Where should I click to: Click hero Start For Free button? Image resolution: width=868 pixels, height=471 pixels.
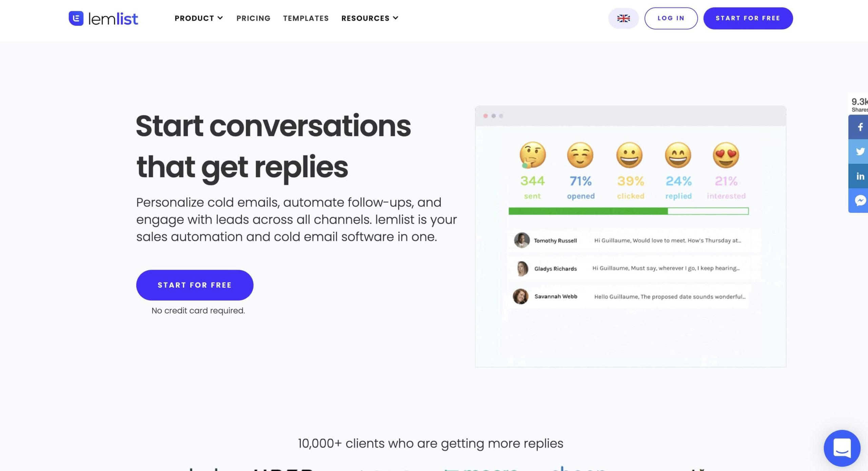pos(195,285)
